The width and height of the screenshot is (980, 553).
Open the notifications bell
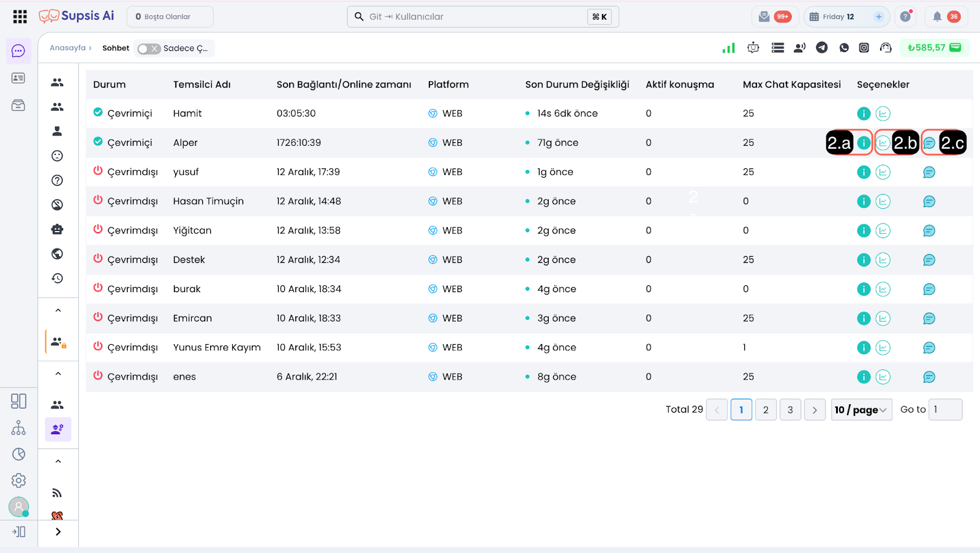click(x=937, y=17)
